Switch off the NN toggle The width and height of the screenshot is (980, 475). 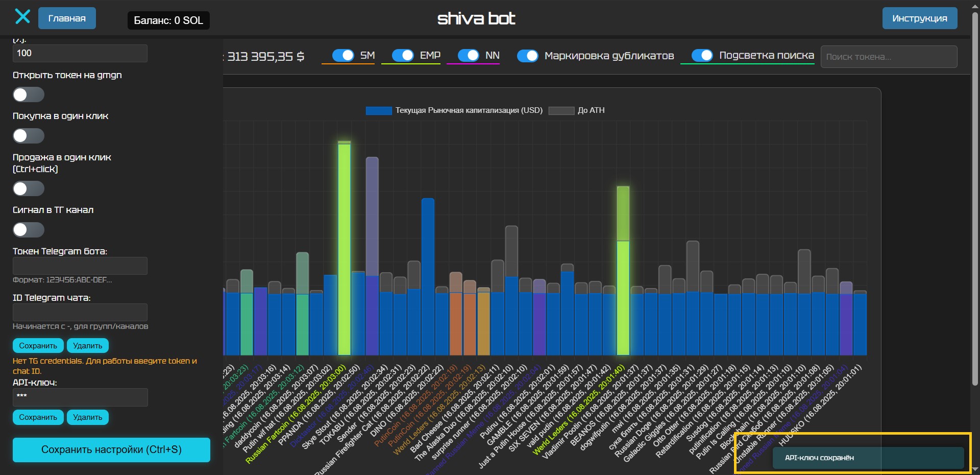[x=469, y=55]
